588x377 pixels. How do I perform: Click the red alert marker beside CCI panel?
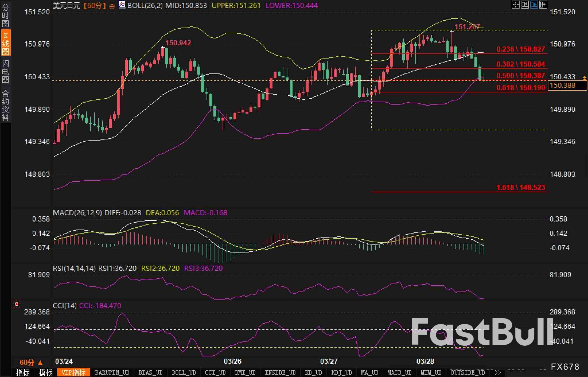pyautogui.click(x=17, y=304)
